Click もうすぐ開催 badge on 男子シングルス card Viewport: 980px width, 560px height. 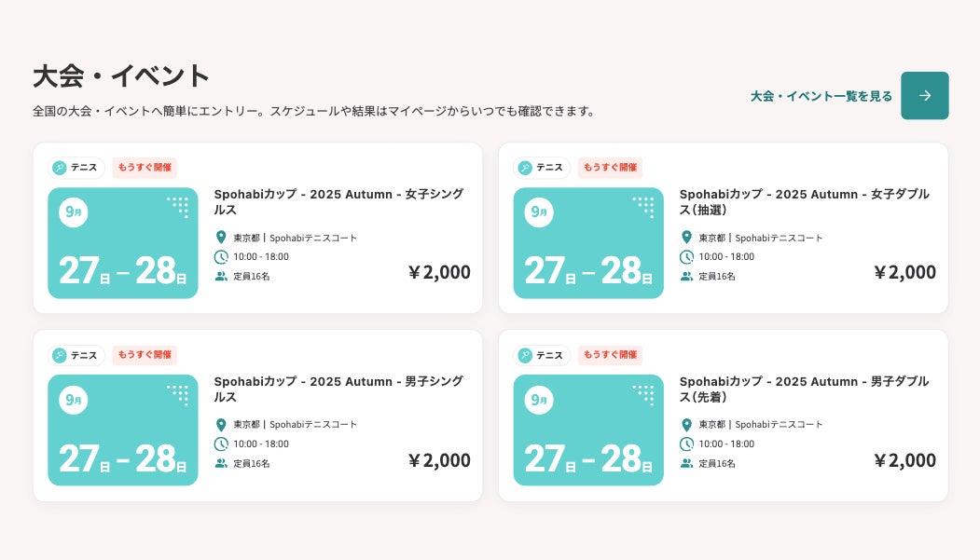145,355
